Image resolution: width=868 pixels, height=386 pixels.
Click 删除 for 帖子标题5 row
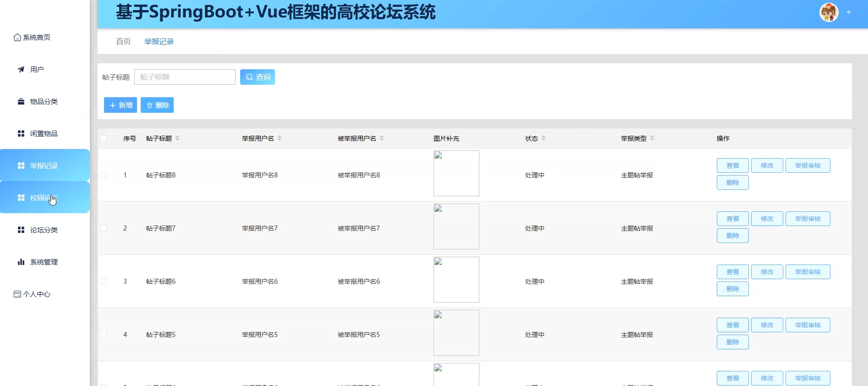733,342
